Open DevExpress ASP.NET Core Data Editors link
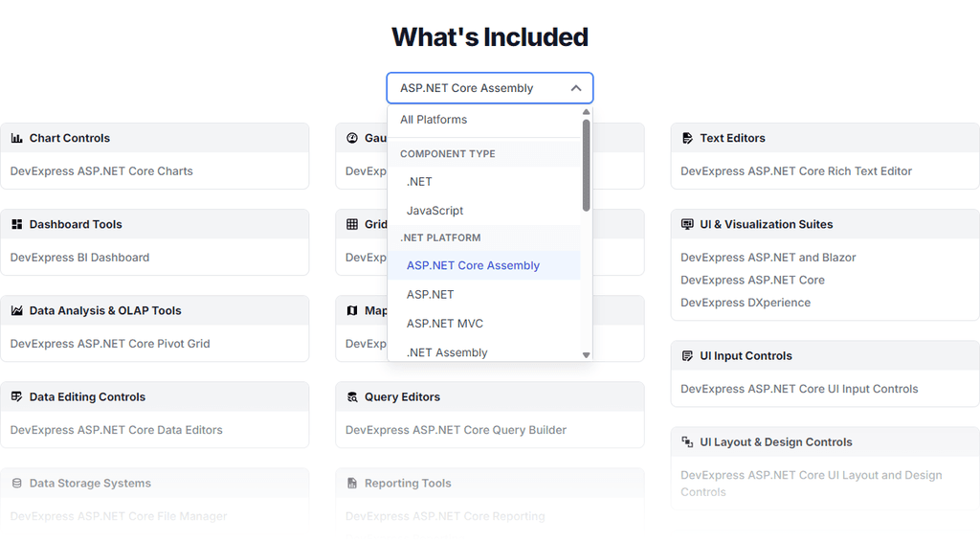The width and height of the screenshot is (980, 542). coord(116,430)
